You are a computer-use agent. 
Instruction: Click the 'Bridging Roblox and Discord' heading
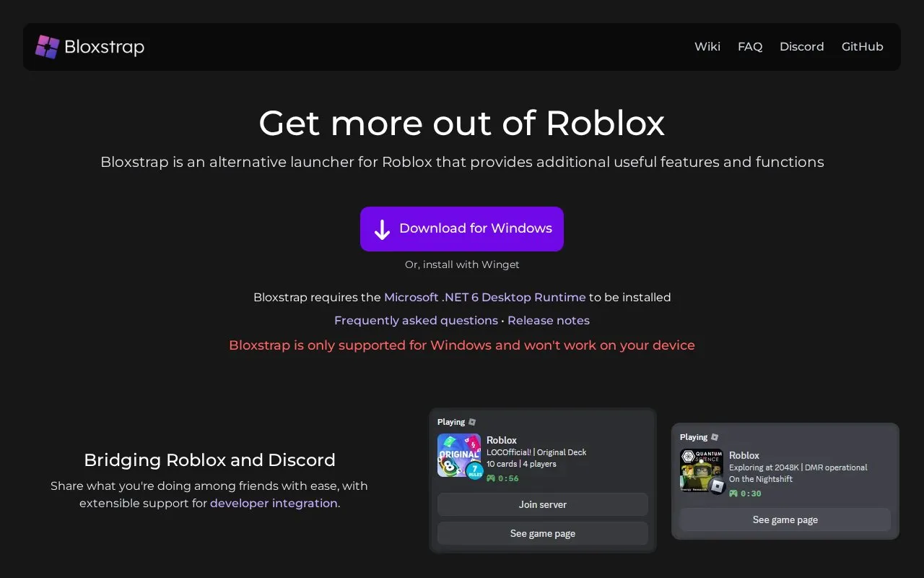209,460
